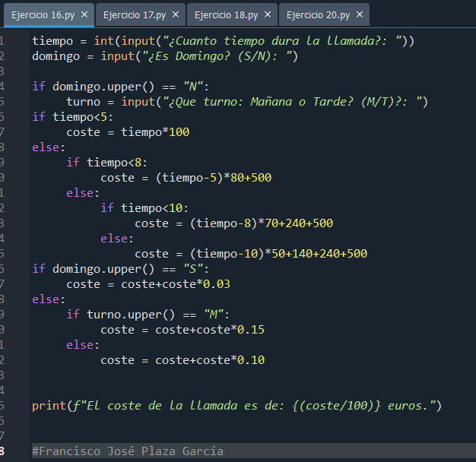This screenshot has height=462, width=476.
Task: Close the Ejercicio 20.py tab
Action: [x=360, y=14]
